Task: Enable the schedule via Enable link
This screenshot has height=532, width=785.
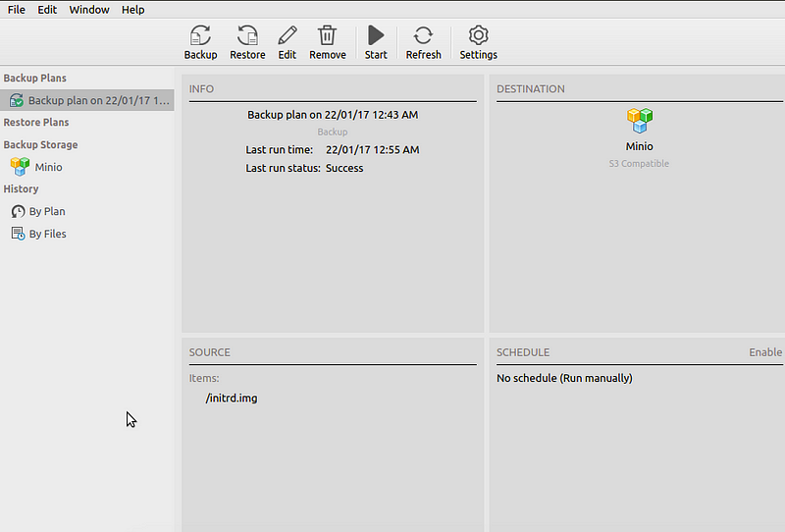Action: click(765, 352)
